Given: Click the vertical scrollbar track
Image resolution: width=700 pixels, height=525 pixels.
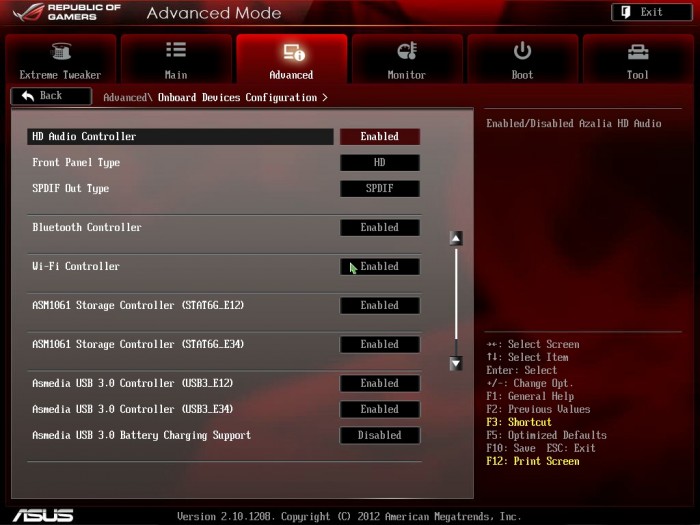Looking at the screenshot, I should (456, 300).
